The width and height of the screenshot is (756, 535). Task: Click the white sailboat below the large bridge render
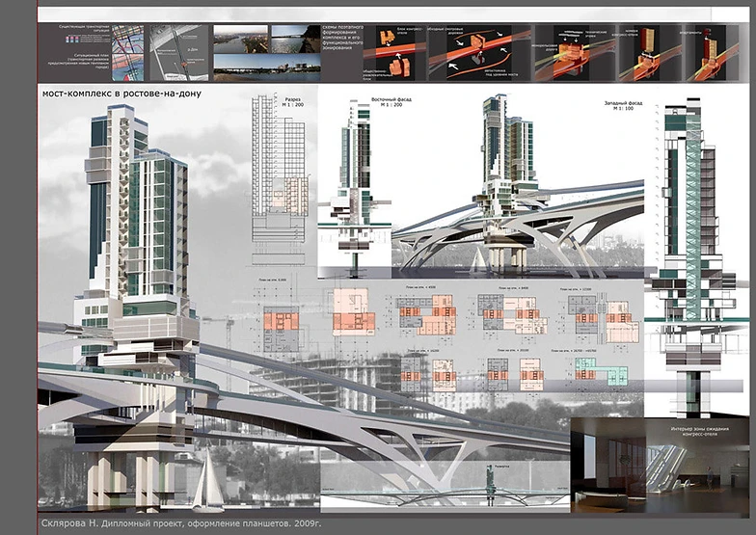pyautogui.click(x=208, y=479)
